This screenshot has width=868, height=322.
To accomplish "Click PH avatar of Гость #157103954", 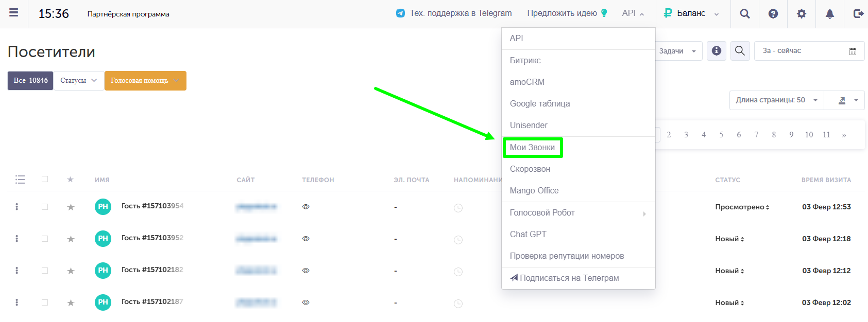I will pyautogui.click(x=103, y=206).
